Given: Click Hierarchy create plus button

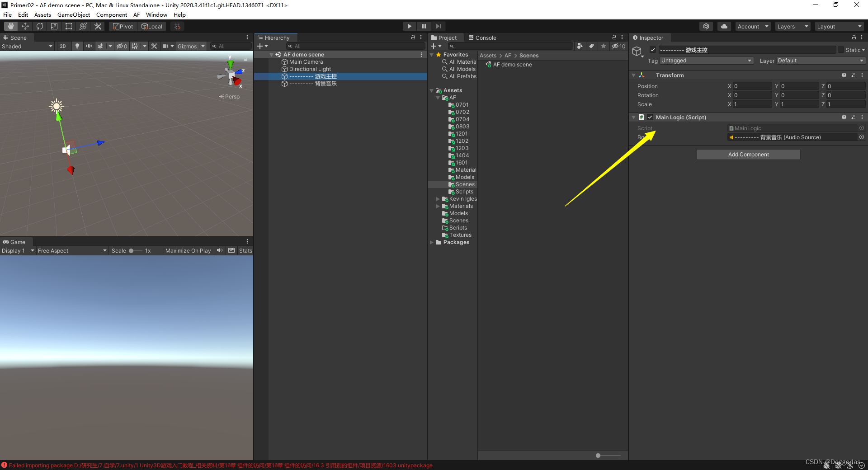Looking at the screenshot, I should click(x=262, y=46).
